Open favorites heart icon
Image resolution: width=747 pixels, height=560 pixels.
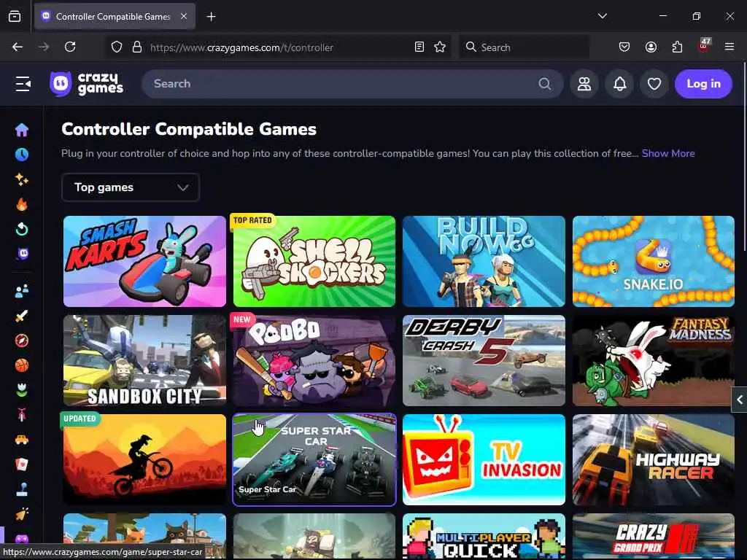coord(654,84)
